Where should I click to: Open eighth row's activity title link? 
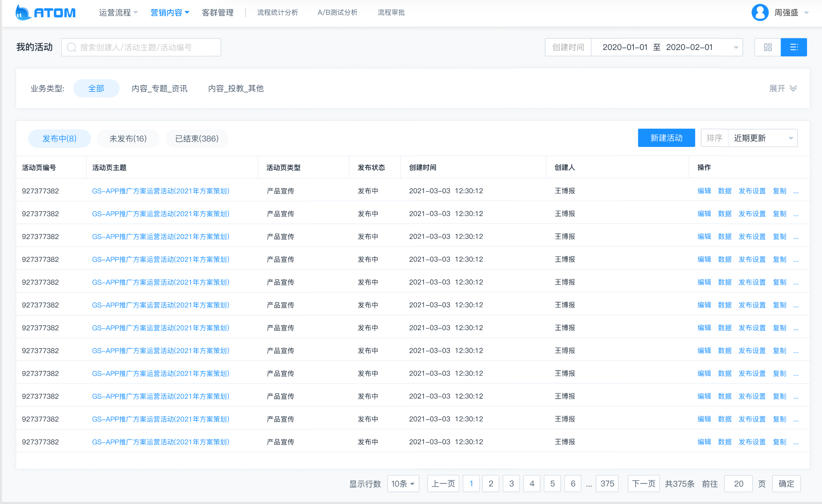(x=161, y=351)
